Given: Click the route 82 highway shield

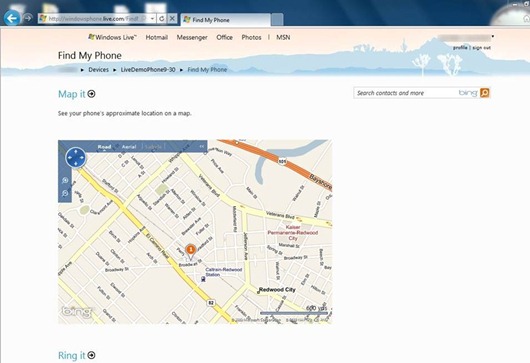Looking at the screenshot, I should pos(211,303).
